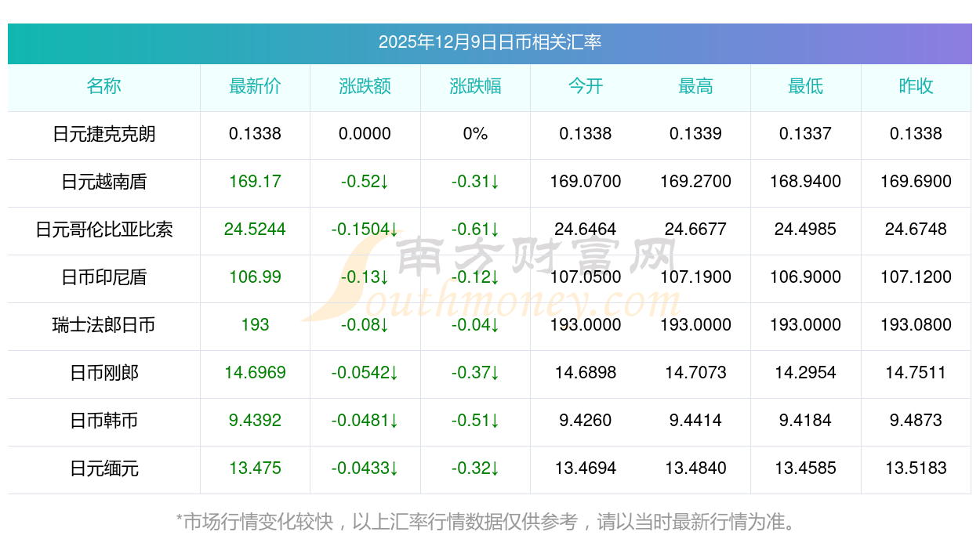Click opening value 24.6464
Viewport: 980px width, 546px height.
coord(586,230)
